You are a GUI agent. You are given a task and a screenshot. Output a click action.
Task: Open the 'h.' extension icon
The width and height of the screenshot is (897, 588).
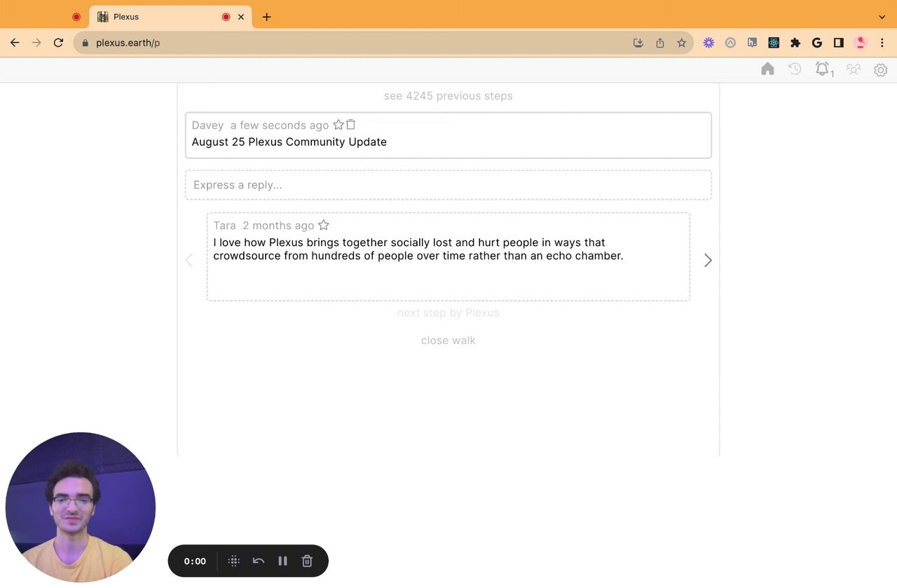tap(752, 43)
